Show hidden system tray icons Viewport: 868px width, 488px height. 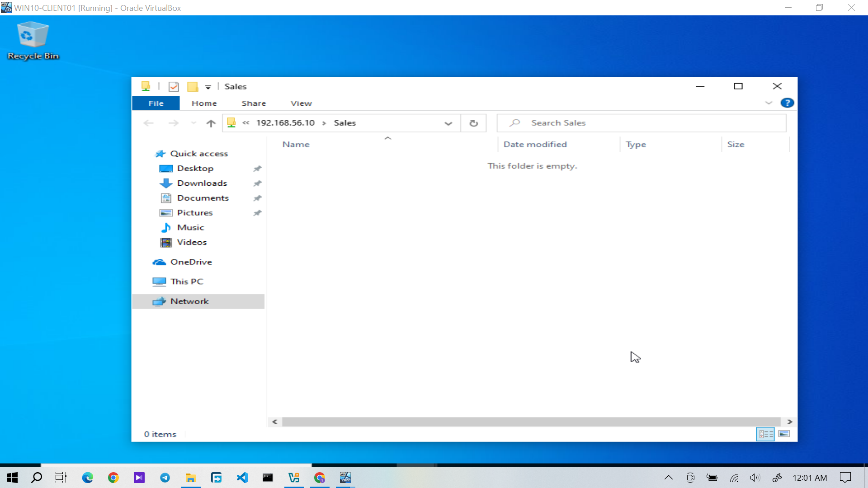pyautogui.click(x=669, y=478)
